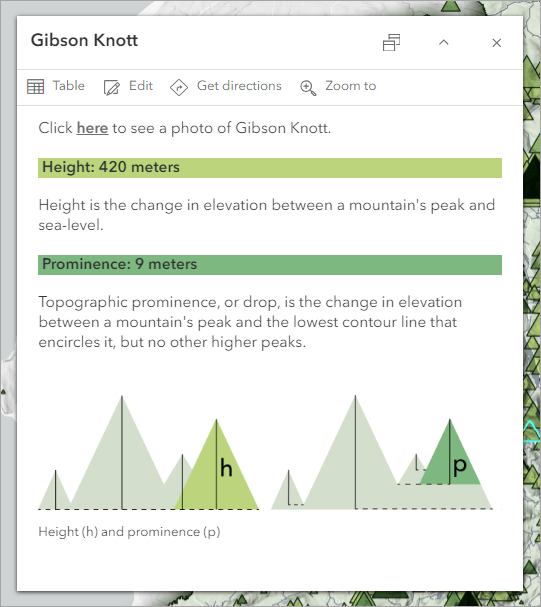Open the 'here' photo link
Viewport: 541px width, 607px height.
pyautogui.click(x=92, y=128)
